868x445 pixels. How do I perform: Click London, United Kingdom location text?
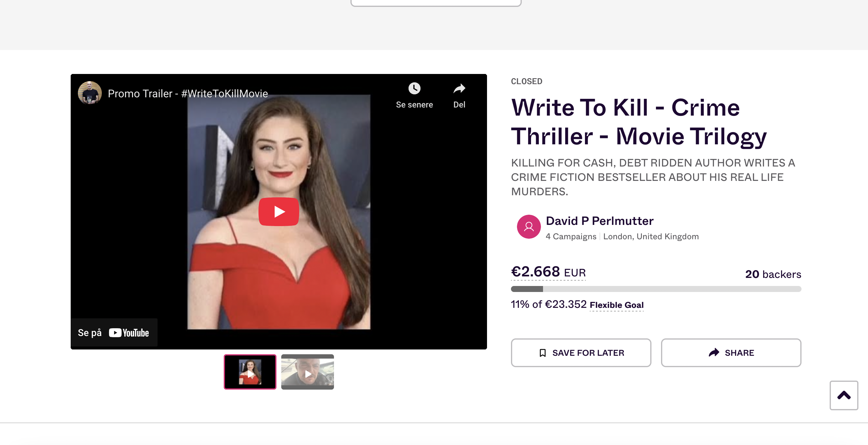coord(651,237)
